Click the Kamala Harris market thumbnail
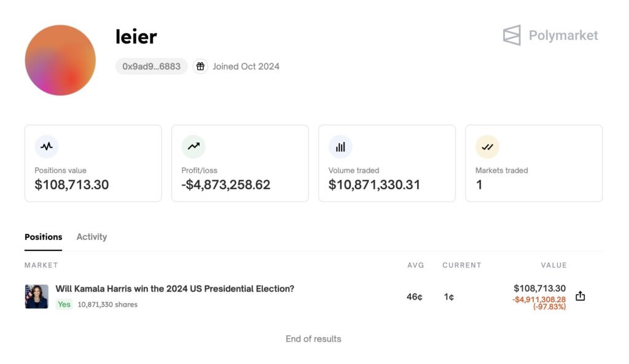Screen dimensions: 629x364 pyautogui.click(x=36, y=296)
